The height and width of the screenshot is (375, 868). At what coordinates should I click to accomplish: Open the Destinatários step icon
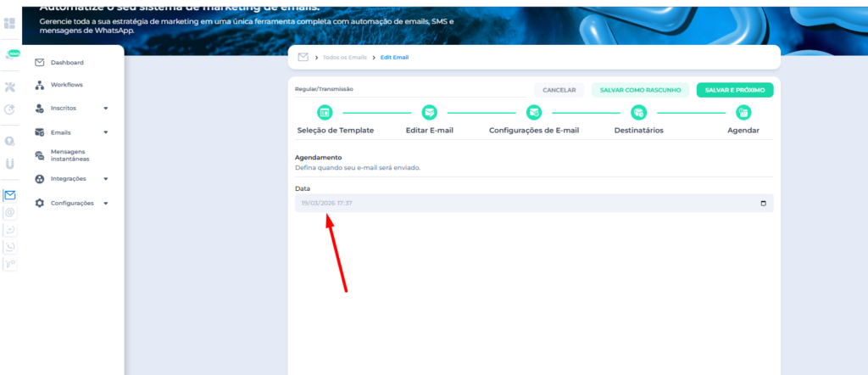click(639, 112)
